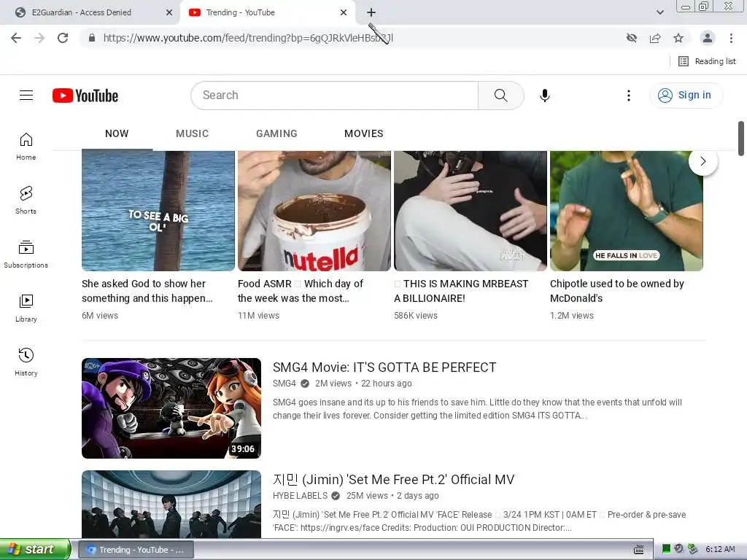Share this page using the share icon
747x560 pixels.
click(655, 38)
